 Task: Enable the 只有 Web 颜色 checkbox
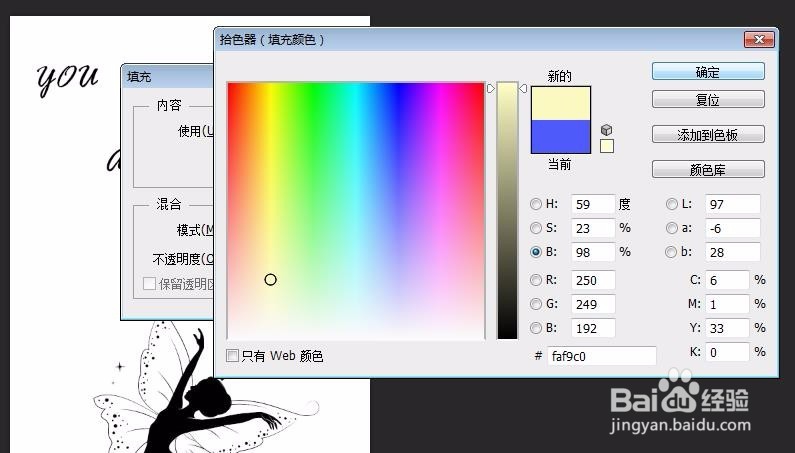232,356
